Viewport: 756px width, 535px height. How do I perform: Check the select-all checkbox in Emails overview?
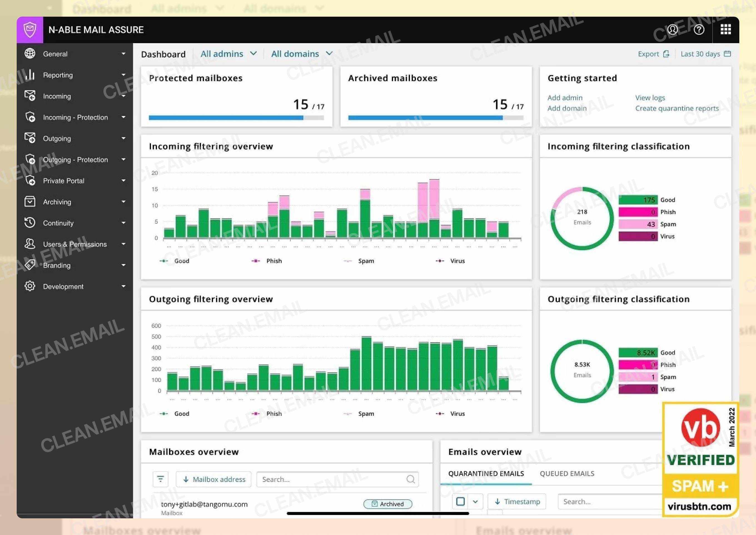[x=460, y=501]
